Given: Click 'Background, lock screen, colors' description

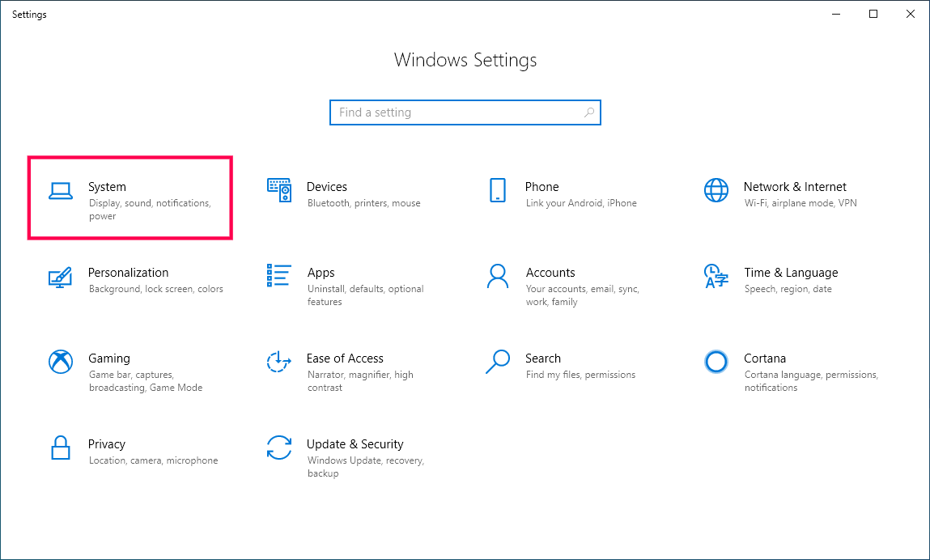Looking at the screenshot, I should [x=156, y=289].
